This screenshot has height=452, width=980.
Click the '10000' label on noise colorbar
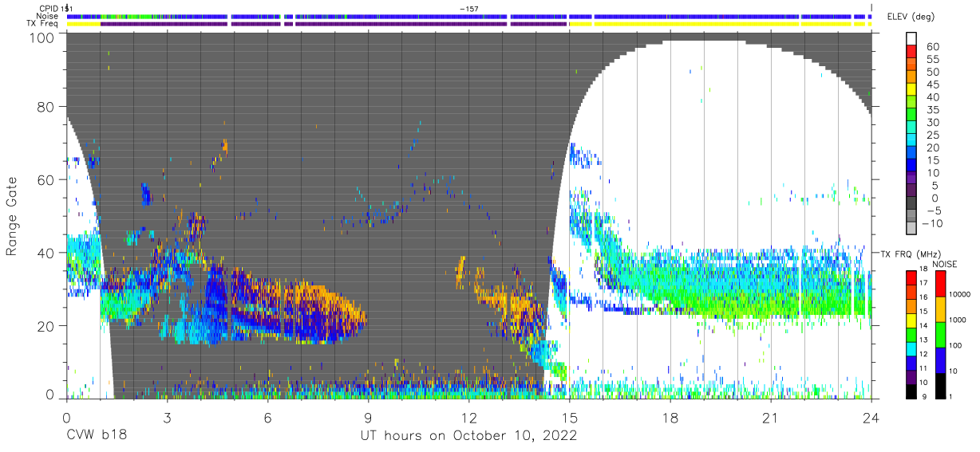click(959, 294)
